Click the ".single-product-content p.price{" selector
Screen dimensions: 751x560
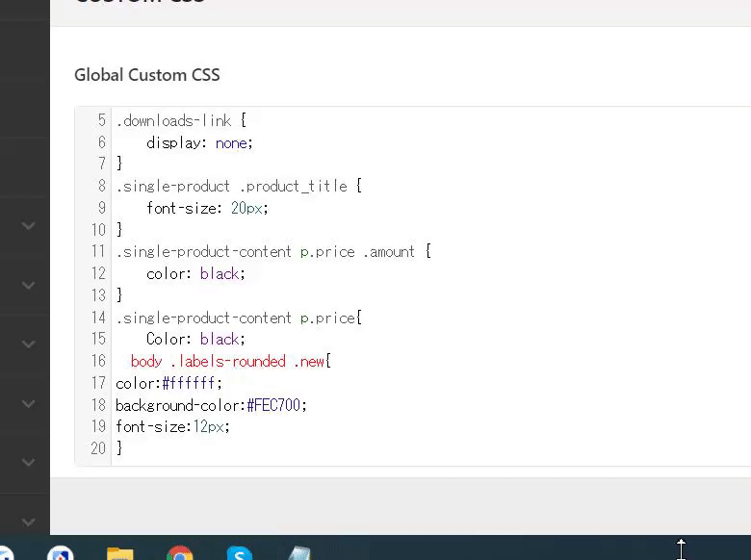click(239, 318)
